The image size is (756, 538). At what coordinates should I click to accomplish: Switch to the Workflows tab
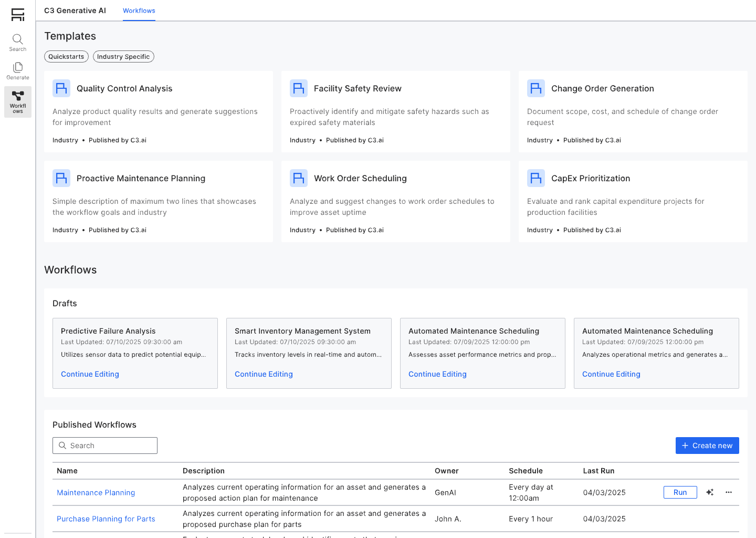coord(139,11)
